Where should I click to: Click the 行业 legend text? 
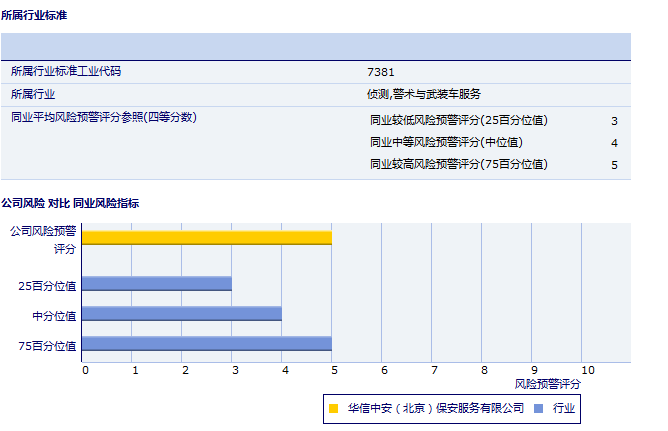coord(564,408)
